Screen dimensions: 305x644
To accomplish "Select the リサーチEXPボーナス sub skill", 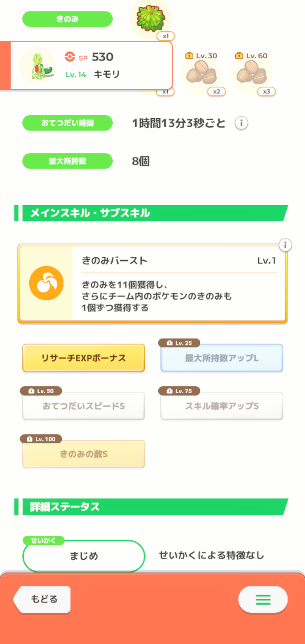I will pos(83,358).
